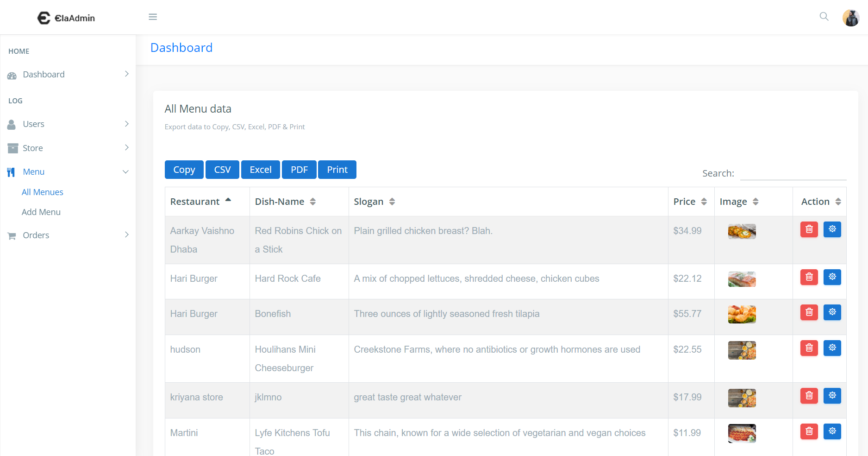Open the Houlihans Mini Cheeseburger image thumbnail
Viewport: 868px width, 456px height.
pos(742,350)
